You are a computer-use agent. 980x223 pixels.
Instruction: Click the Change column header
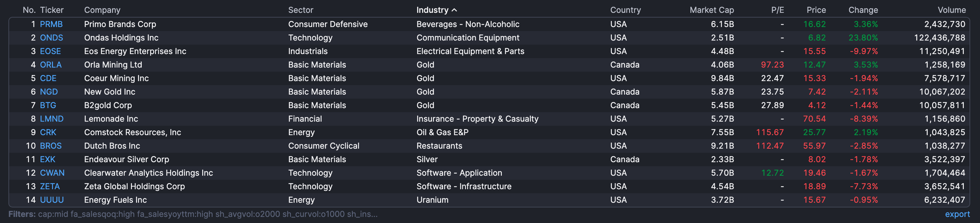click(863, 10)
